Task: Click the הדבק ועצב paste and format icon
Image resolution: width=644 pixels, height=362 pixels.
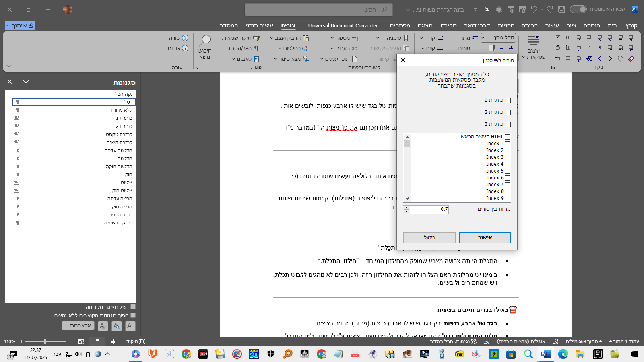Action: (x=306, y=38)
